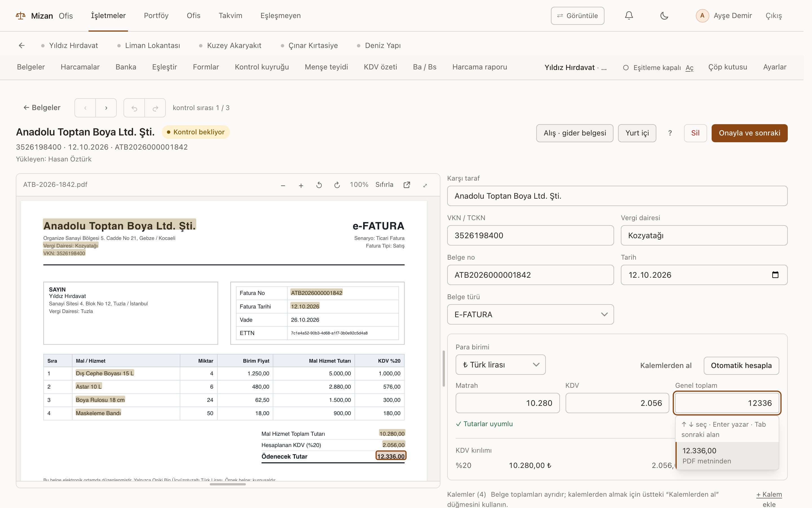Click Kalemlerden al link
Viewport: 812px width, 508px height.
pos(666,365)
